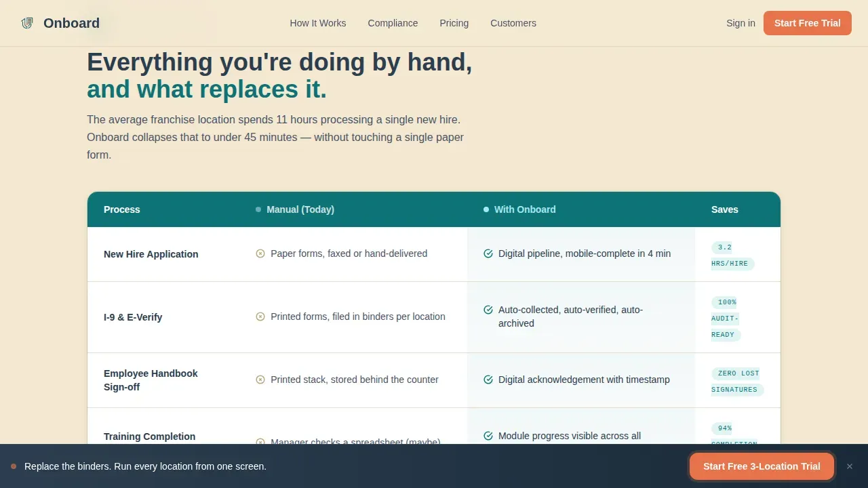Click 'Module progress visible across all' text
Viewport: 868px width, 488px height.
click(570, 436)
